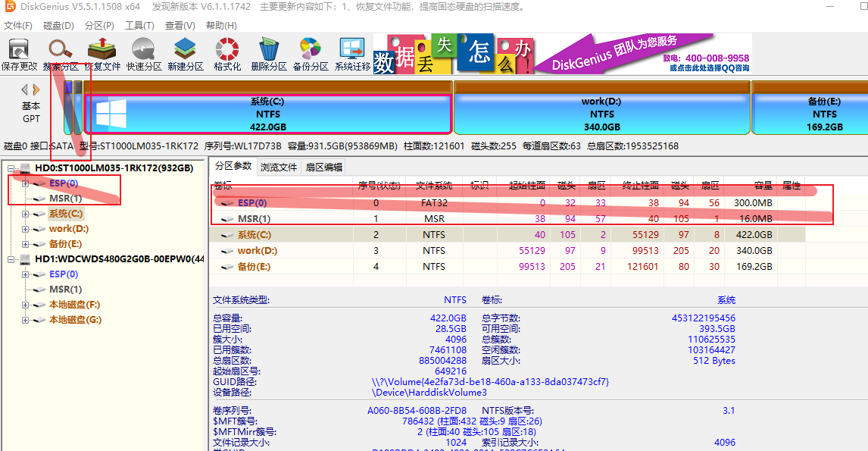Click the 容量 column header

pyautogui.click(x=750, y=186)
